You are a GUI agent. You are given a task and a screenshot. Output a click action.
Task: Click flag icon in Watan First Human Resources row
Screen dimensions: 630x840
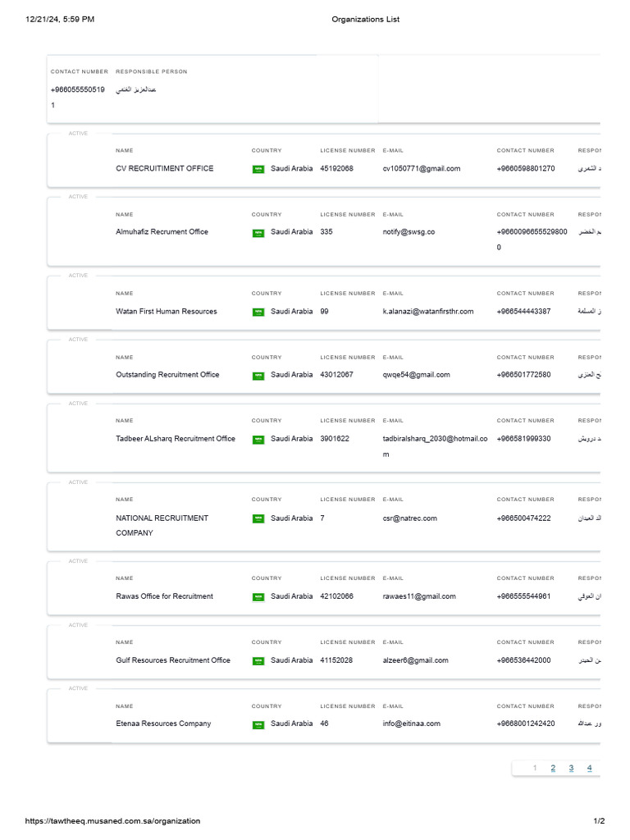point(258,312)
